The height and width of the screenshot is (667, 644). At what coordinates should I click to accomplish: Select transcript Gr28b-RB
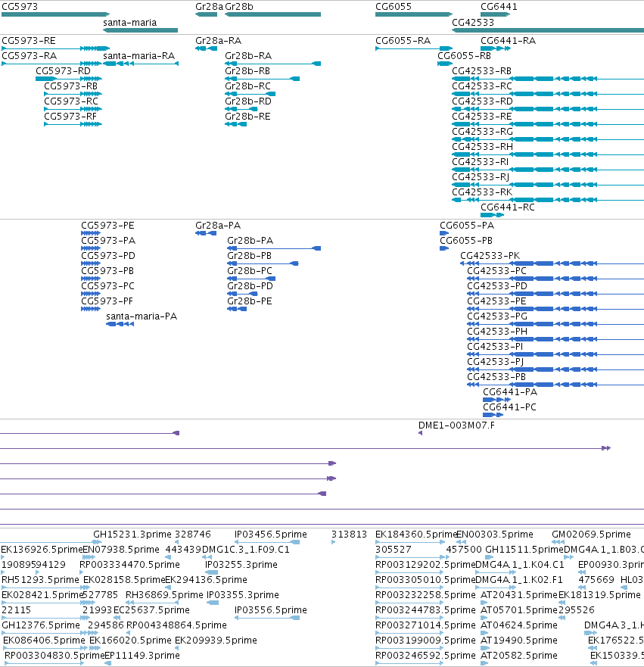pos(263,79)
